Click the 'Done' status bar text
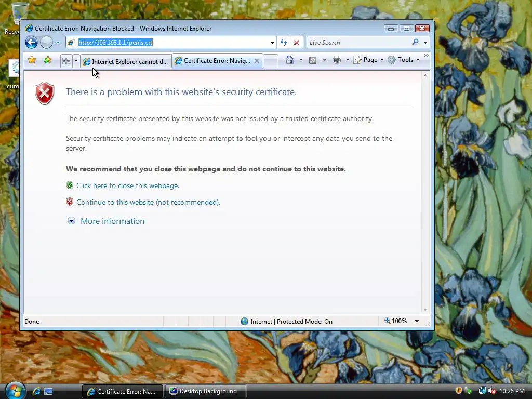This screenshot has height=399, width=532. point(32,321)
